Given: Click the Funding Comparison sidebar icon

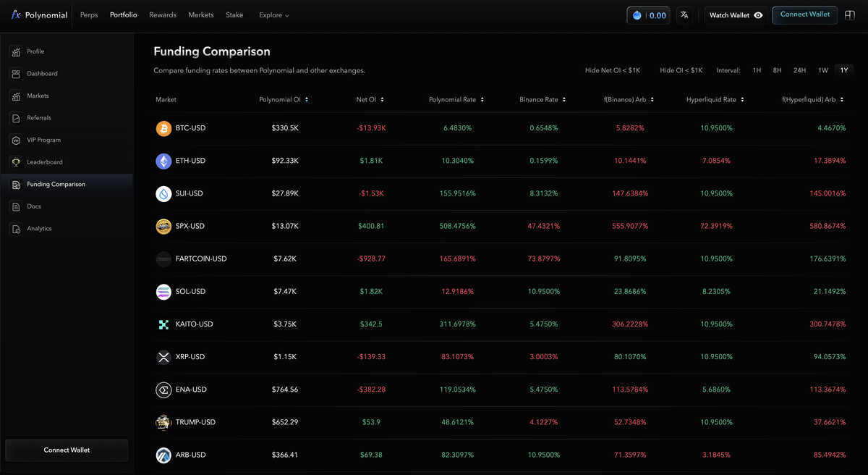Looking at the screenshot, I should (x=16, y=185).
